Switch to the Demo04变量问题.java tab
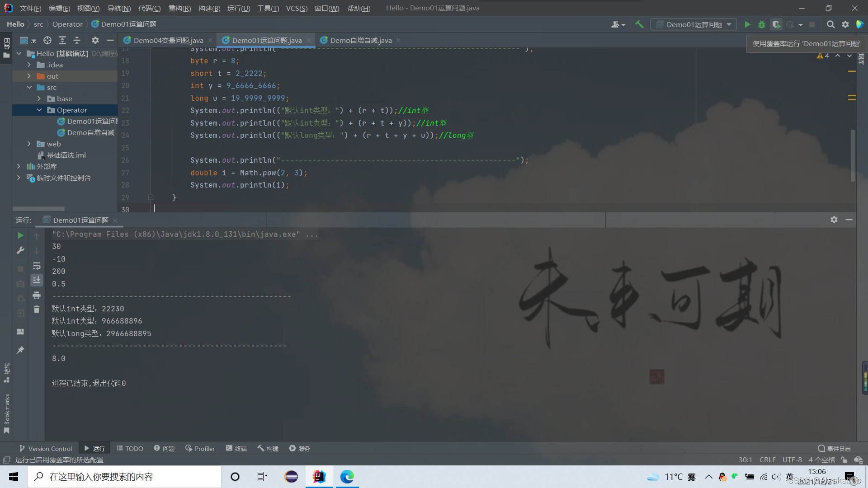 tap(167, 40)
